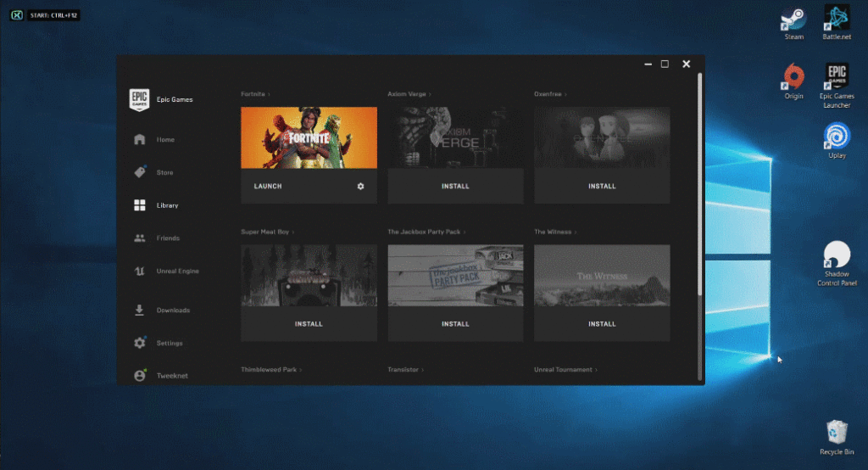Click the library vertical scrollbar

[x=699, y=184]
